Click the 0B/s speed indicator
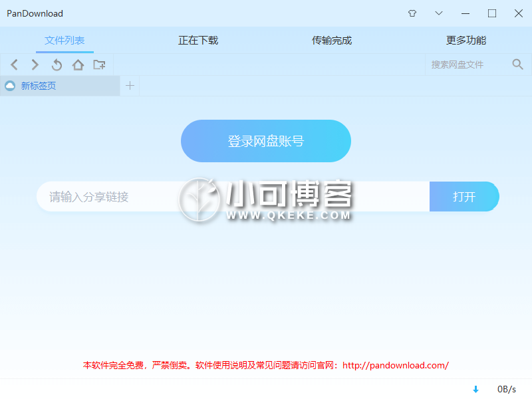The width and height of the screenshot is (532, 399). pyautogui.click(x=507, y=389)
